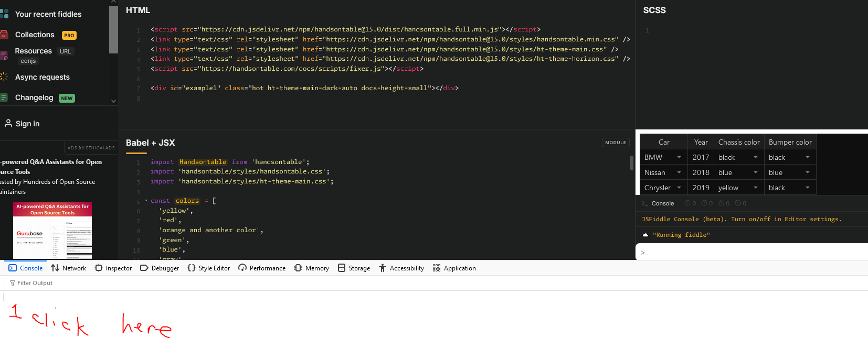868x338 pixels.
Task: Click the Accessibility figure icon
Action: [383, 268]
